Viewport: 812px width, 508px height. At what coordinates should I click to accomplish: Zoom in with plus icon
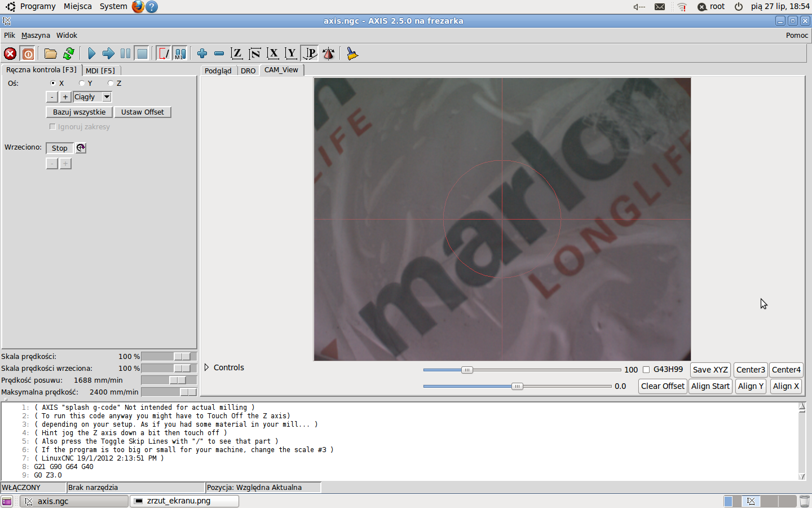202,54
